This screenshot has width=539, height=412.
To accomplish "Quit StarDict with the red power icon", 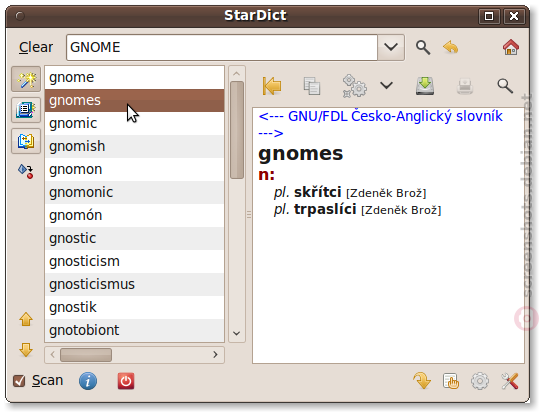I will [126, 381].
